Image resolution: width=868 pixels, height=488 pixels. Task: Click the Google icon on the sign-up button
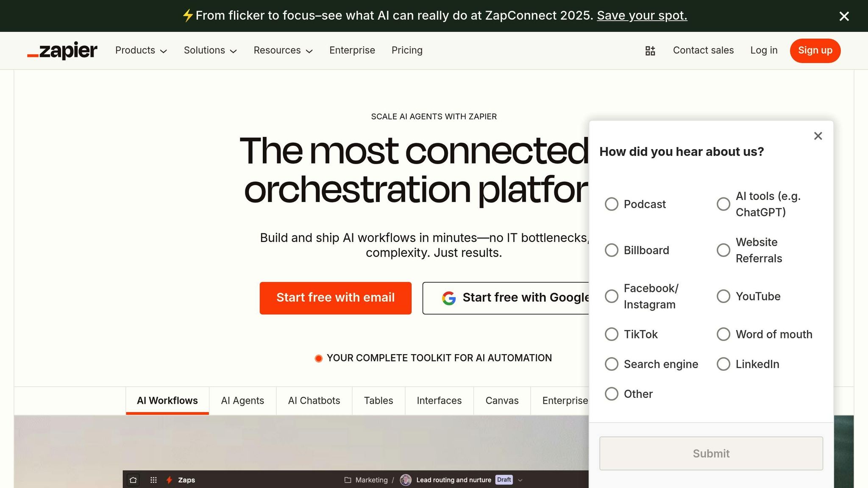click(x=449, y=298)
